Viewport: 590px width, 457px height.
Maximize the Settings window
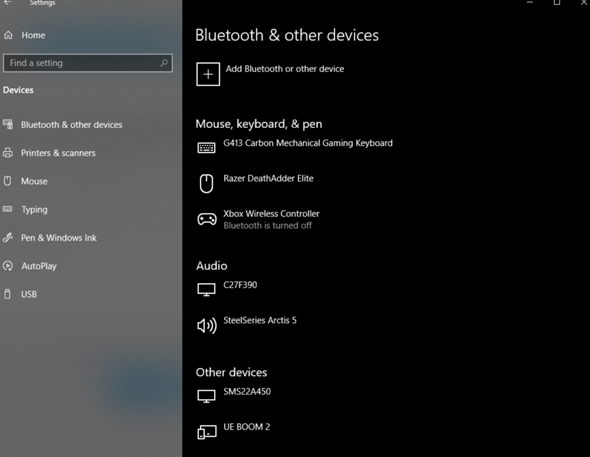tap(557, 3)
